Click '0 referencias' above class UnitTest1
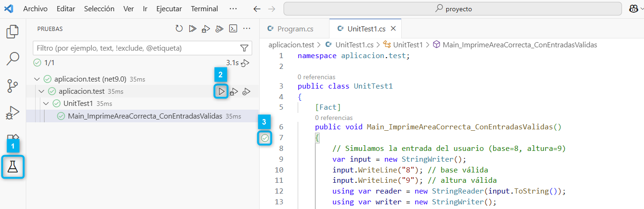This screenshot has width=644, height=209. pyautogui.click(x=316, y=77)
